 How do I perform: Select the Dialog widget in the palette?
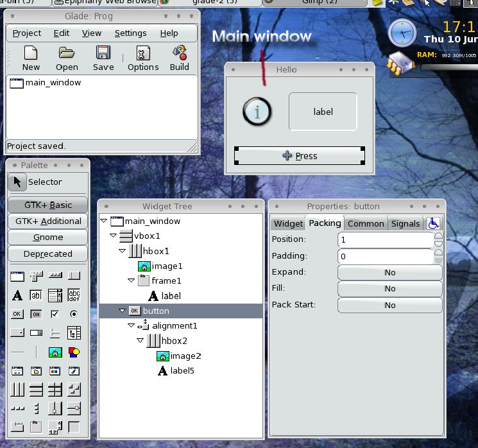click(x=17, y=371)
